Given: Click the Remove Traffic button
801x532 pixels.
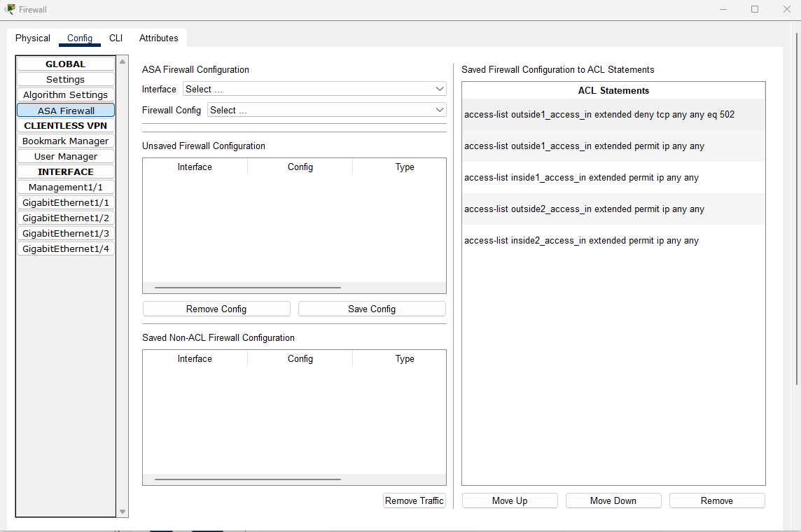Looking at the screenshot, I should coord(414,500).
